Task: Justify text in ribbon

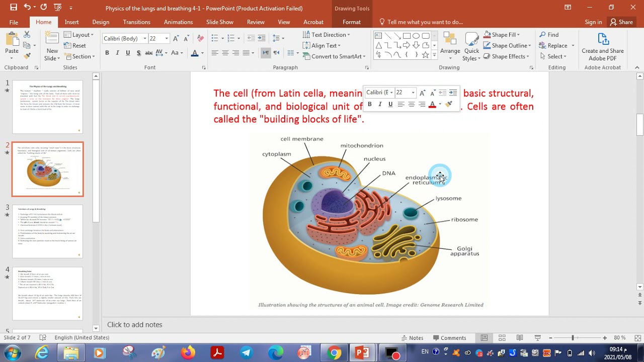Action: tap(247, 53)
